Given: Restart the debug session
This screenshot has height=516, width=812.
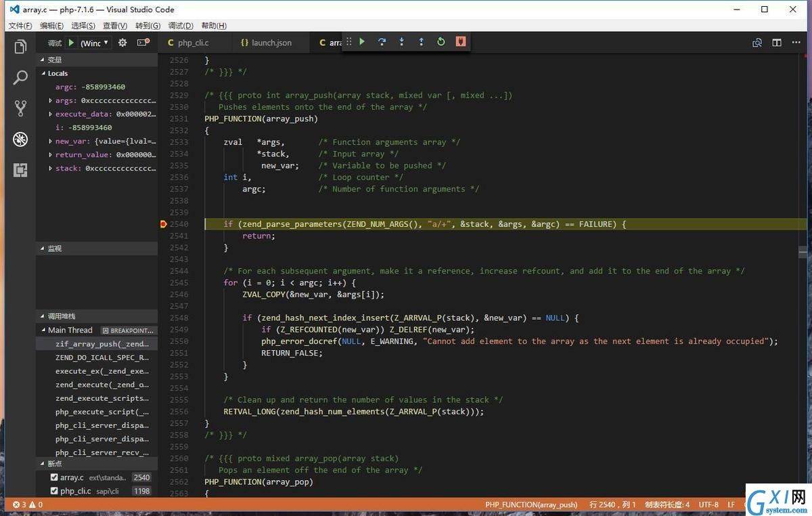Looking at the screenshot, I should 441,42.
